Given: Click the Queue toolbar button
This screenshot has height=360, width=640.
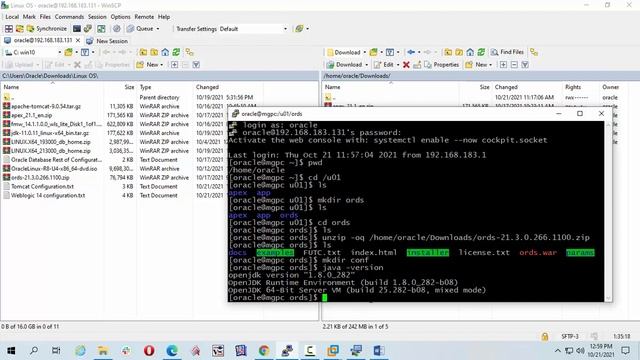Looking at the screenshot, I should coord(140,29).
